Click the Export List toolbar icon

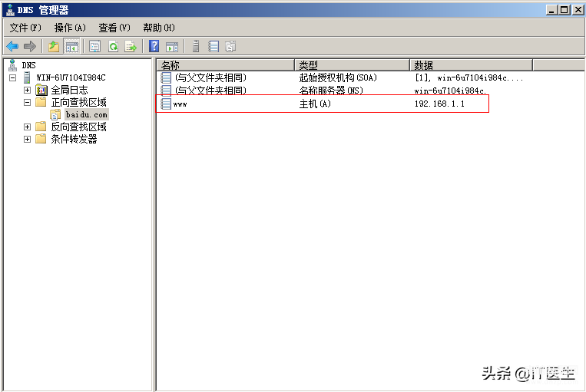click(131, 47)
